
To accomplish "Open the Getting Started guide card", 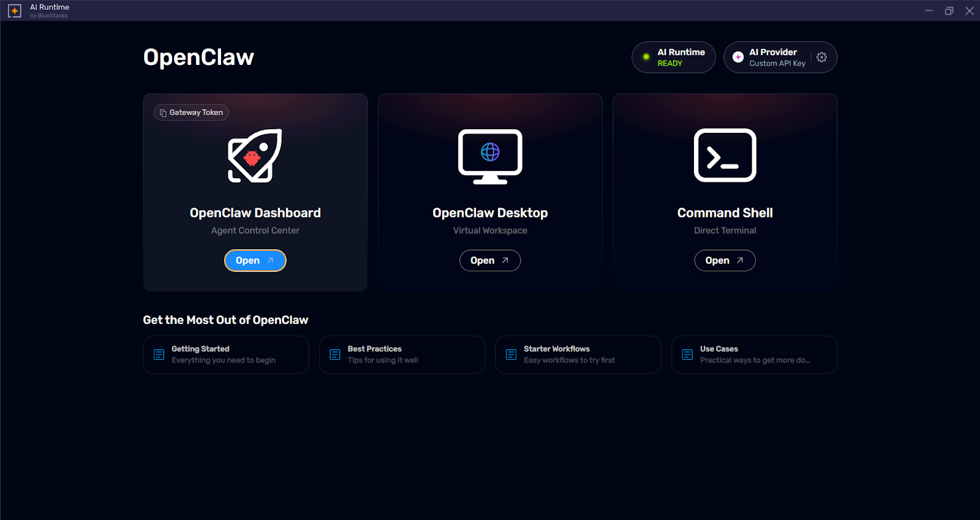I will point(225,355).
